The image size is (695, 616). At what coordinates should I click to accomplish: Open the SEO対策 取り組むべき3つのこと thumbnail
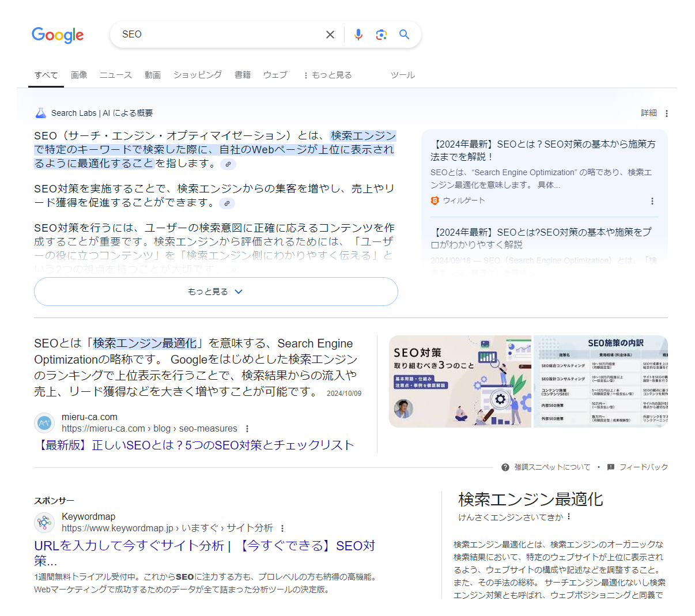pyautogui.click(x=460, y=381)
